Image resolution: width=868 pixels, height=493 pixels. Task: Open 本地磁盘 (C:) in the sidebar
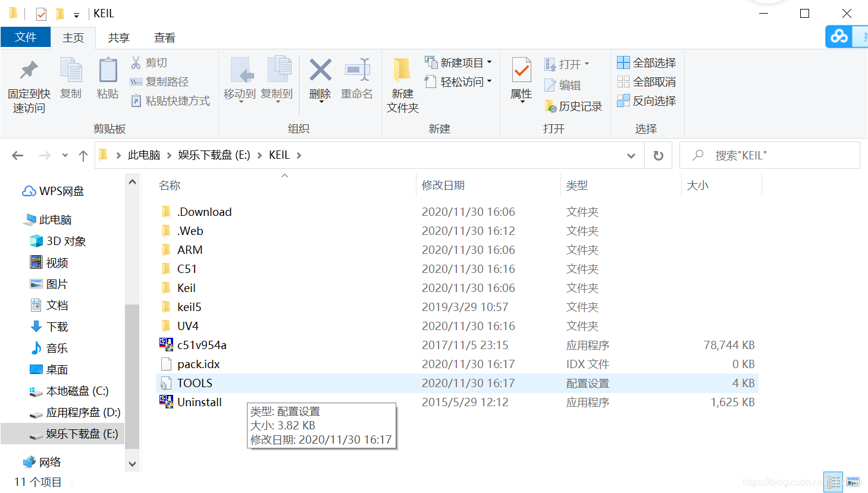[x=70, y=391]
